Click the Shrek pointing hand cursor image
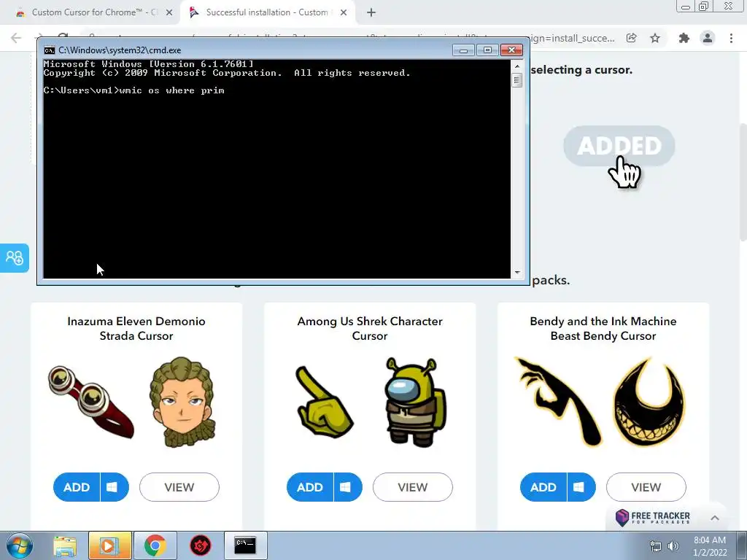The width and height of the screenshot is (747, 560). coord(324,402)
